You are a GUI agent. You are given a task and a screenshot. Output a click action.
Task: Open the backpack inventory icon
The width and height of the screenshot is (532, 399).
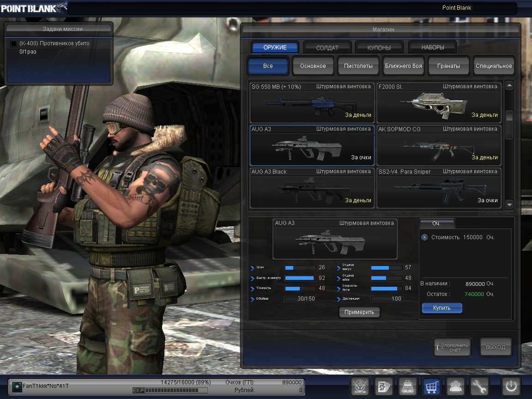tap(407, 387)
